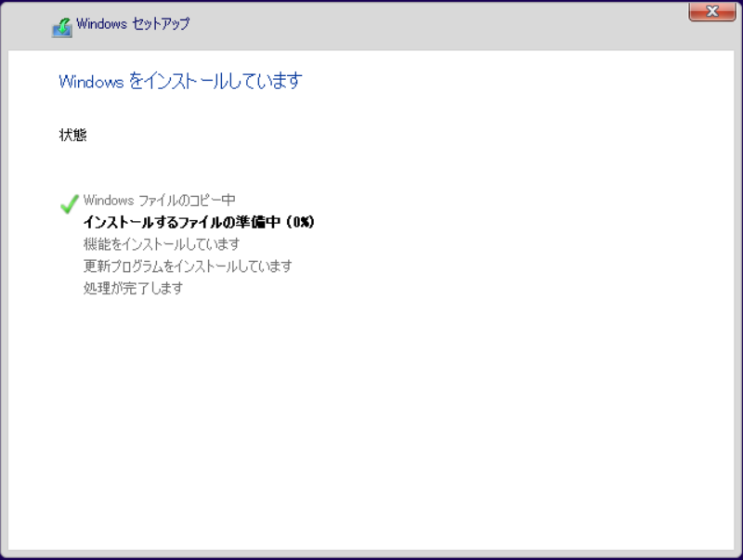743x560 pixels.
Task: Click the bolded current installation step
Action: tap(197, 222)
